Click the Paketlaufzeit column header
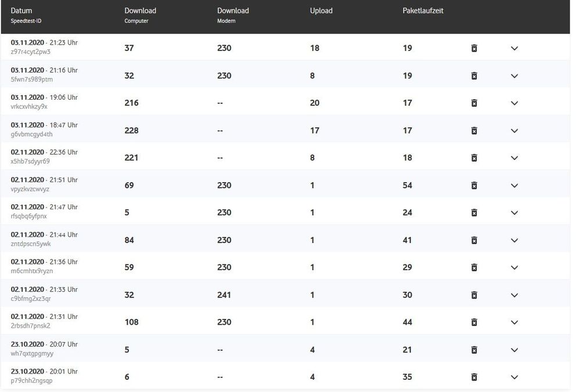The height and width of the screenshot is (392, 580). [x=423, y=11]
